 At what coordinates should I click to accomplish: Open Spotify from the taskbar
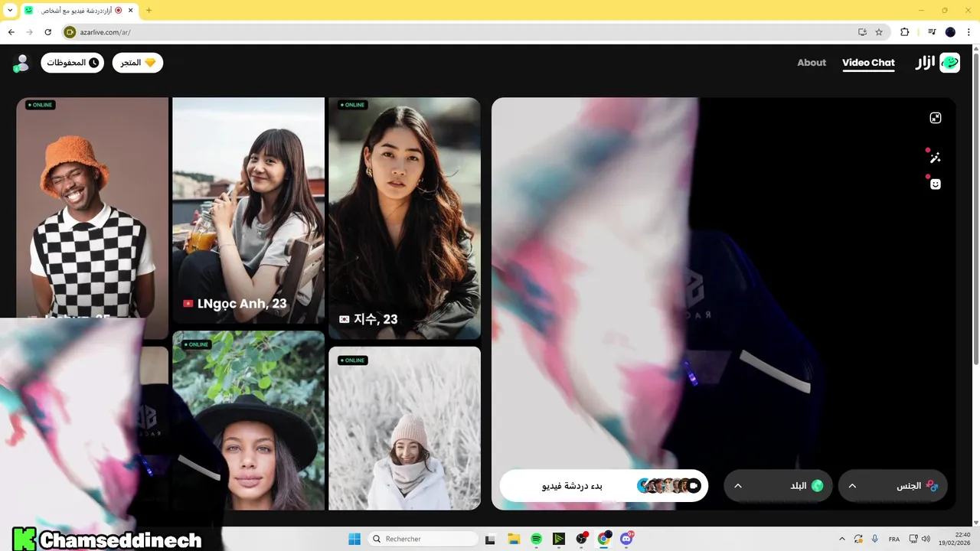[x=537, y=539]
